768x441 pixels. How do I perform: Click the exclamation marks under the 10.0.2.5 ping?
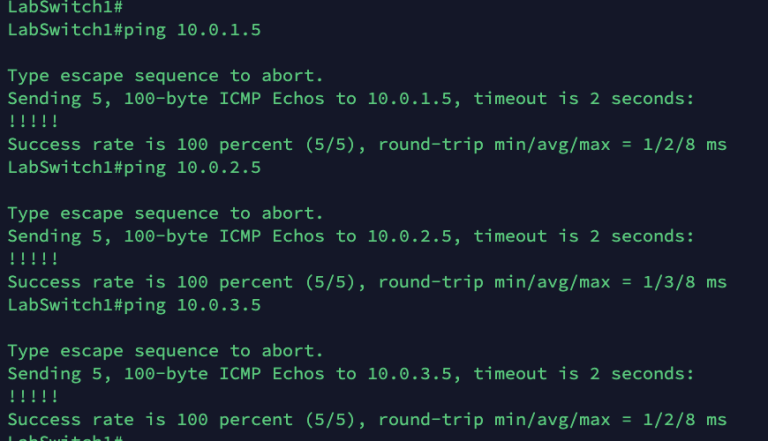pyautogui.click(x=33, y=259)
